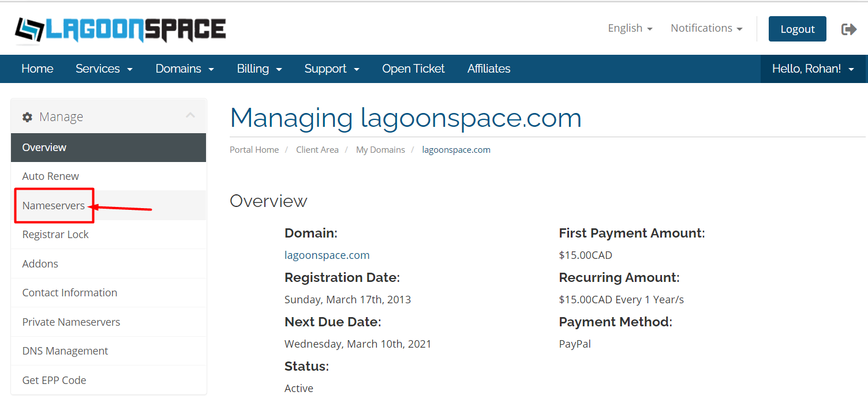The height and width of the screenshot is (403, 868).
Task: Expand the Notifications dropdown
Action: tap(706, 28)
